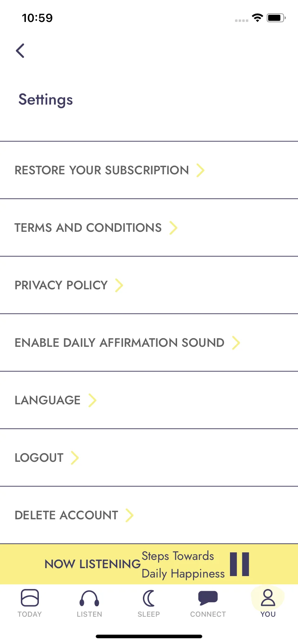This screenshot has width=298, height=644.
Task: Open Restore Your Subscription
Action: pyautogui.click(x=149, y=170)
